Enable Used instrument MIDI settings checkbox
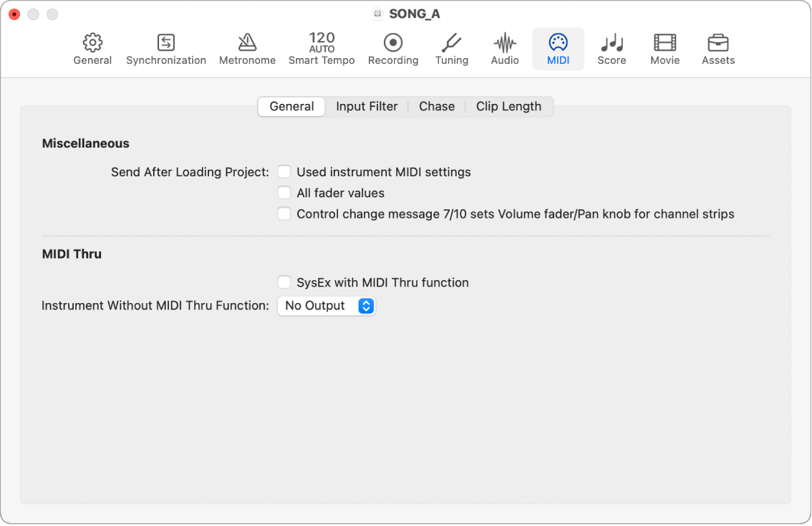Viewport: 812px width, 526px height. tap(284, 171)
